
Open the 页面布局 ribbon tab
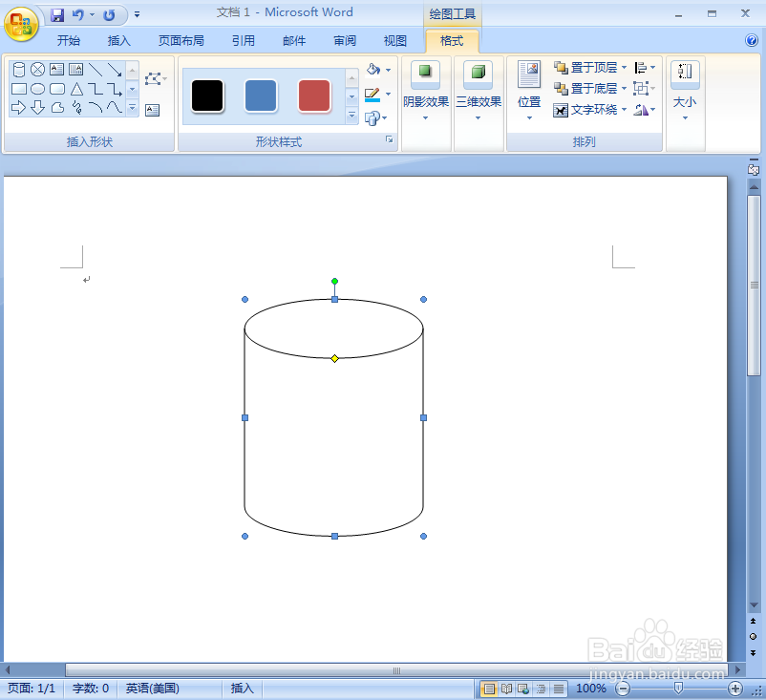[x=181, y=40]
